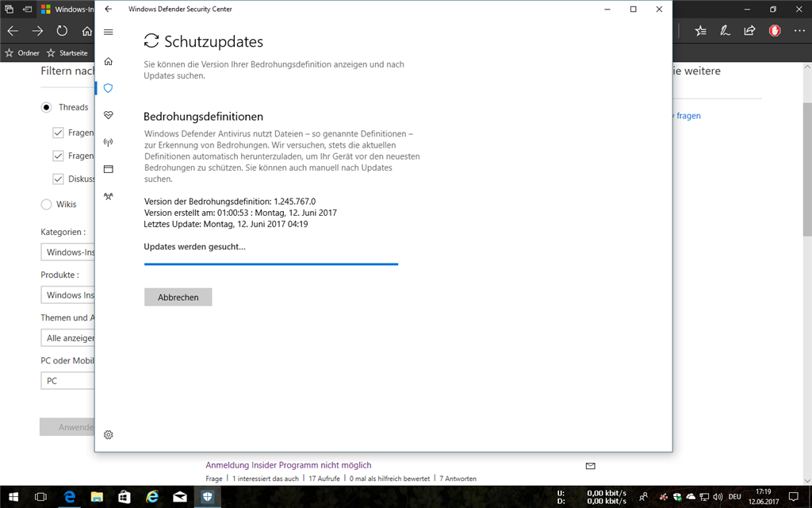The image size is (812, 508).
Task: Open Firewall & network protection antenna icon
Action: (x=108, y=142)
